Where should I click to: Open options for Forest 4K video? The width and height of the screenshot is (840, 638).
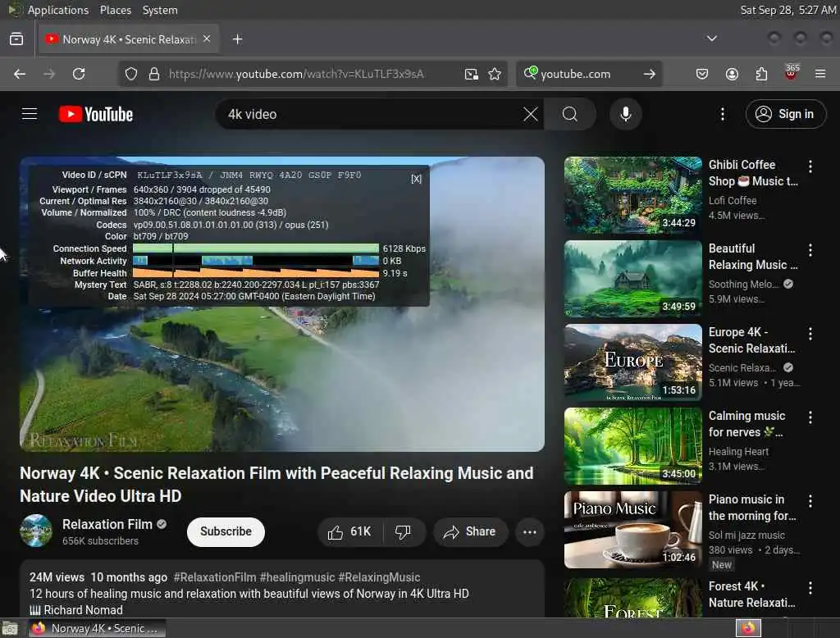pos(810,588)
